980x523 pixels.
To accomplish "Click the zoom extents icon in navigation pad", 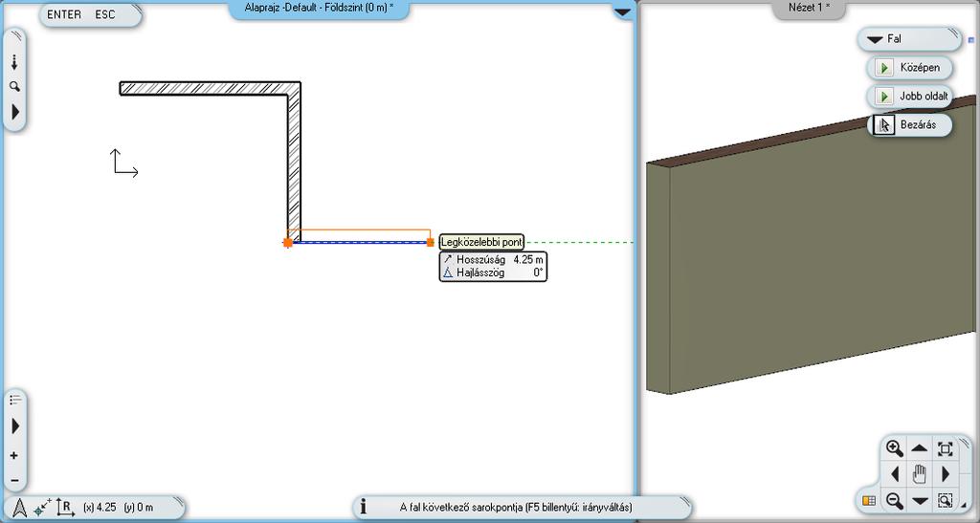I will (x=945, y=448).
